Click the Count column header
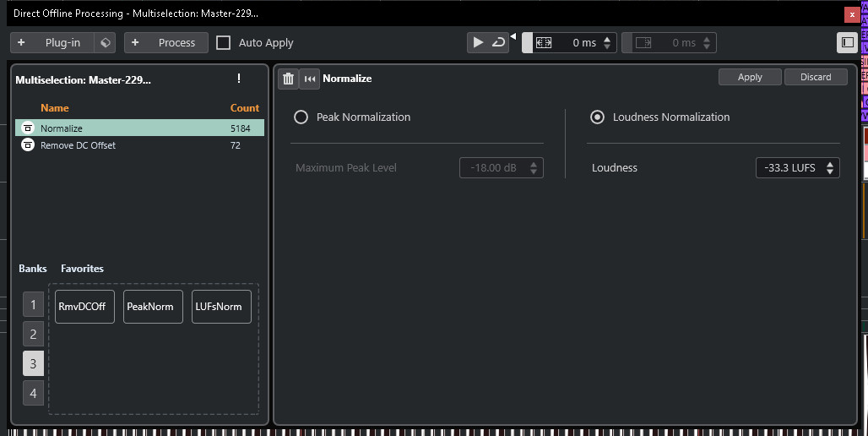The height and width of the screenshot is (436, 868). pos(245,108)
